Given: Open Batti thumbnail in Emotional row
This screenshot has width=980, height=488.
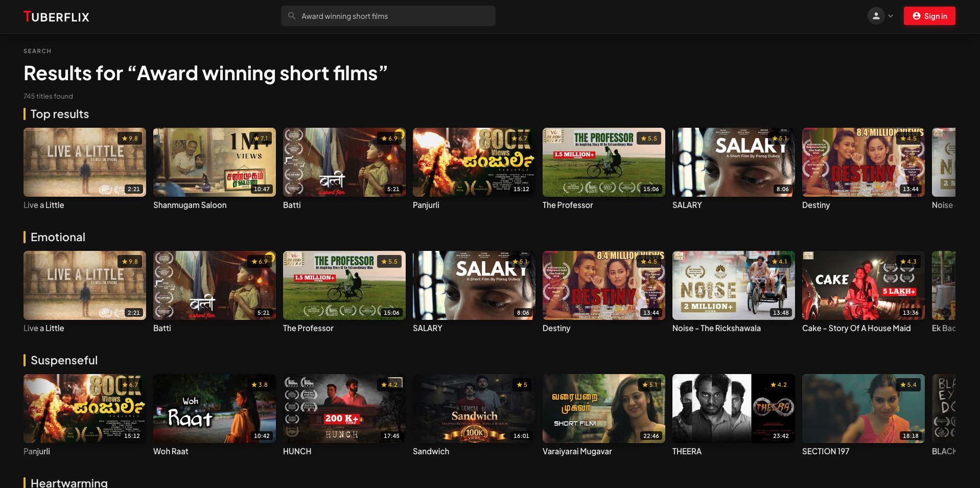Looking at the screenshot, I should tap(215, 285).
